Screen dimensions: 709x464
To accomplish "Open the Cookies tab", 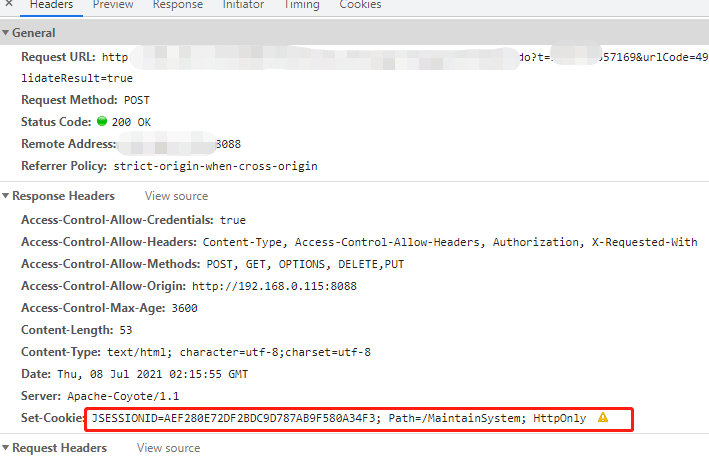I will (x=360, y=5).
